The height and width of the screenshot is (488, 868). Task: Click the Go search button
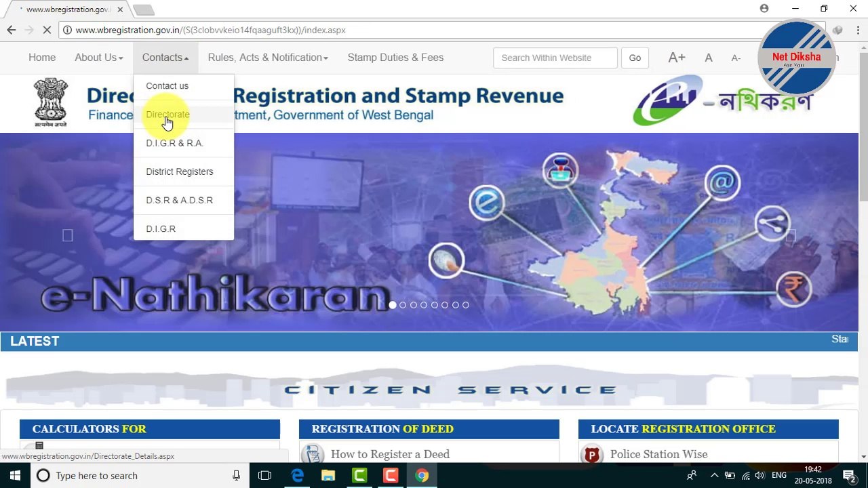point(635,58)
